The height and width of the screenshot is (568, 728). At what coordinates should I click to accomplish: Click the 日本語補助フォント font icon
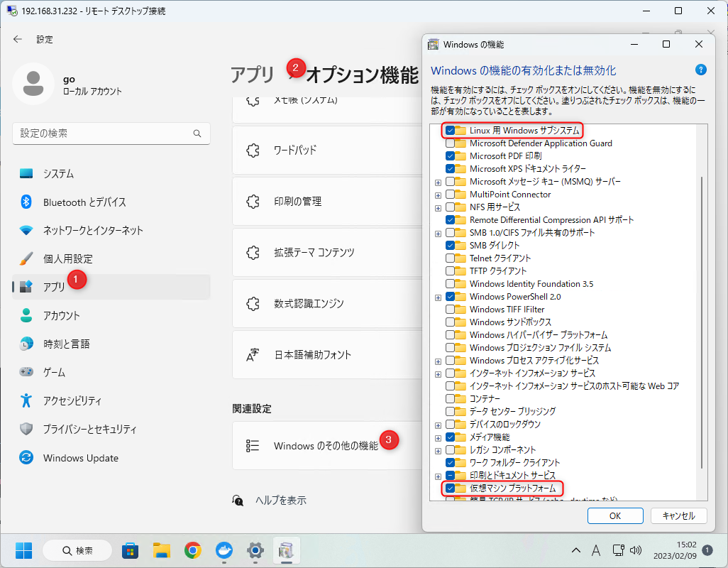253,355
